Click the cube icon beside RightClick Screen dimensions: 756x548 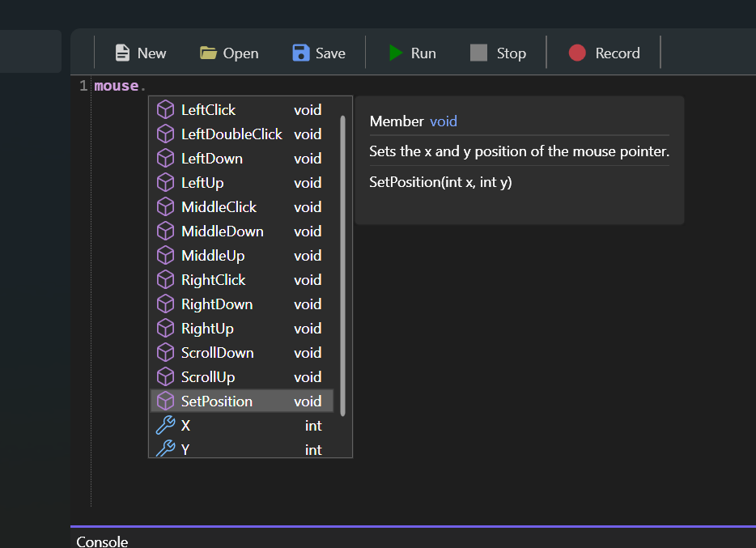pyautogui.click(x=165, y=280)
